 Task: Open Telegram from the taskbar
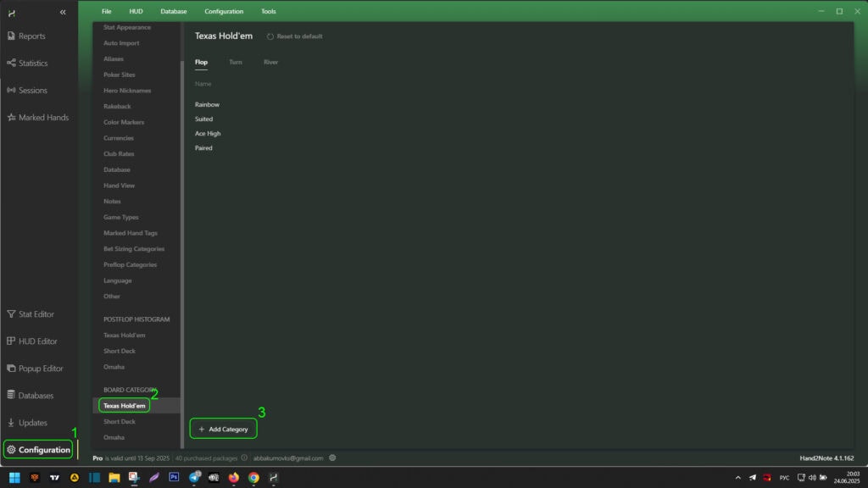194,477
